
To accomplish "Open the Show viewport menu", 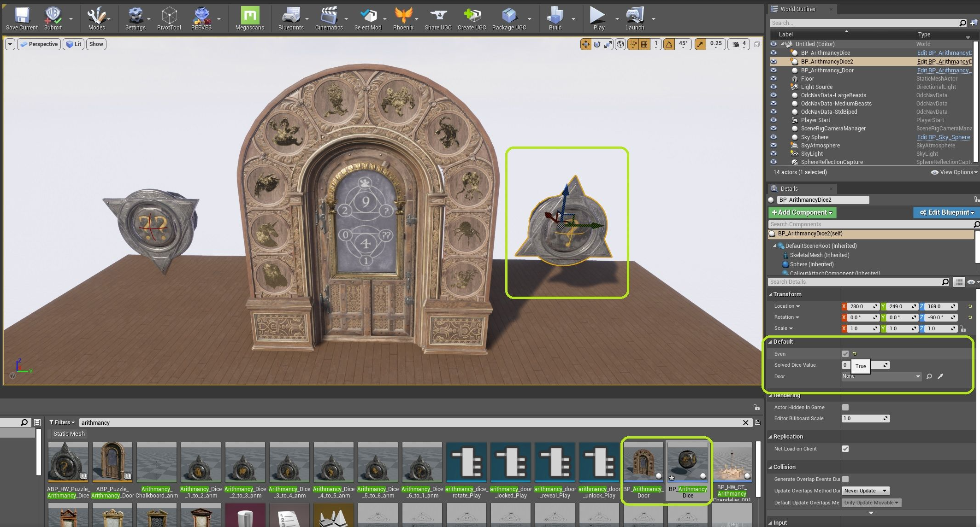I will point(96,44).
